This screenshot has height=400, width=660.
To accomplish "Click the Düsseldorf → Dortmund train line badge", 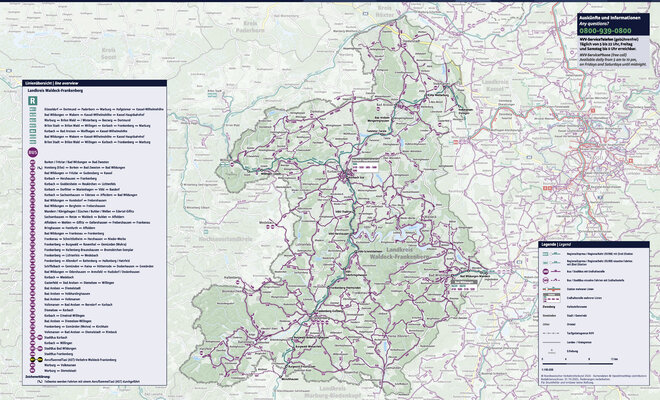I will click(x=32, y=108).
